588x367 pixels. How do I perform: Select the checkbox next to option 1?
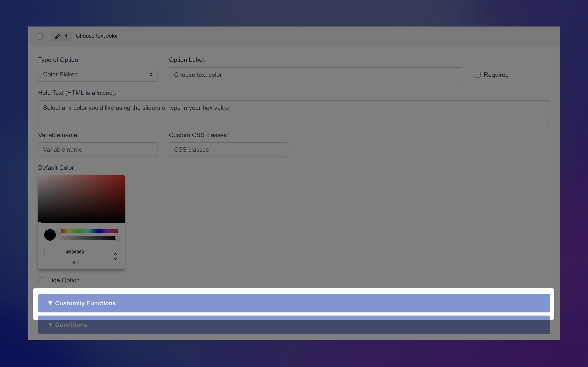coord(40,36)
